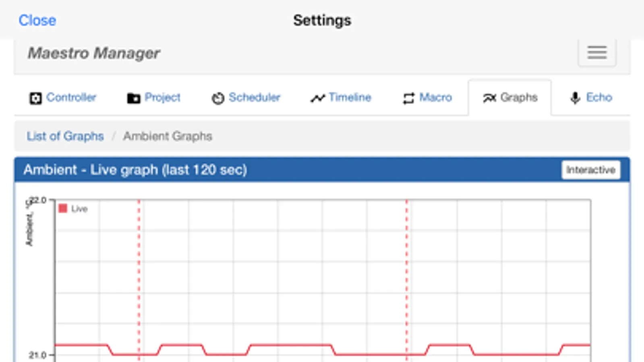This screenshot has height=362, width=644.
Task: Switch to the Scheduler tab
Action: coord(254,97)
